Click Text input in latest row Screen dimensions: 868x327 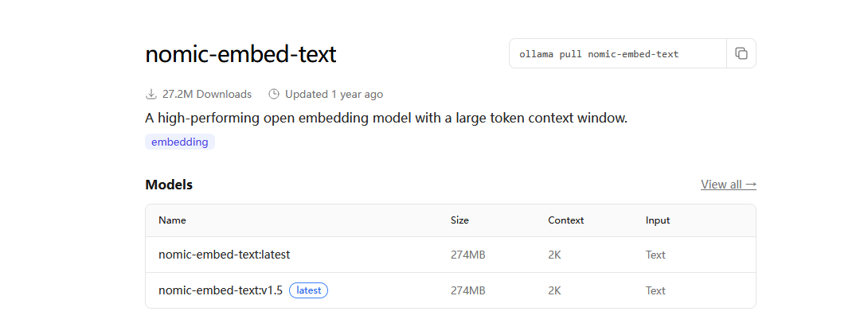(655, 255)
